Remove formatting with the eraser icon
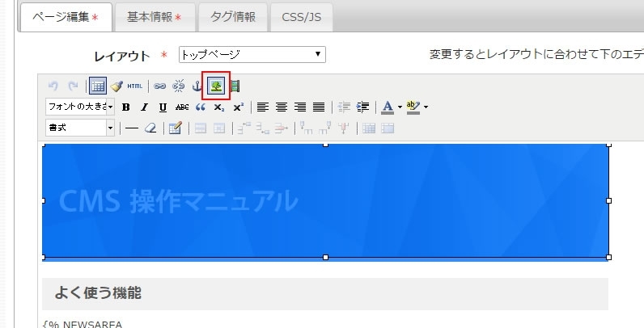 (x=150, y=128)
